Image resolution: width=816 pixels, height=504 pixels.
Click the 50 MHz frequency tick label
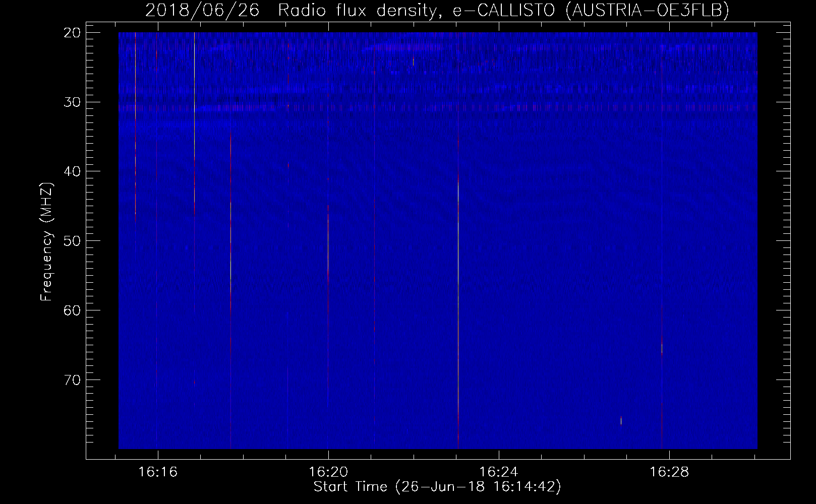tap(72, 240)
